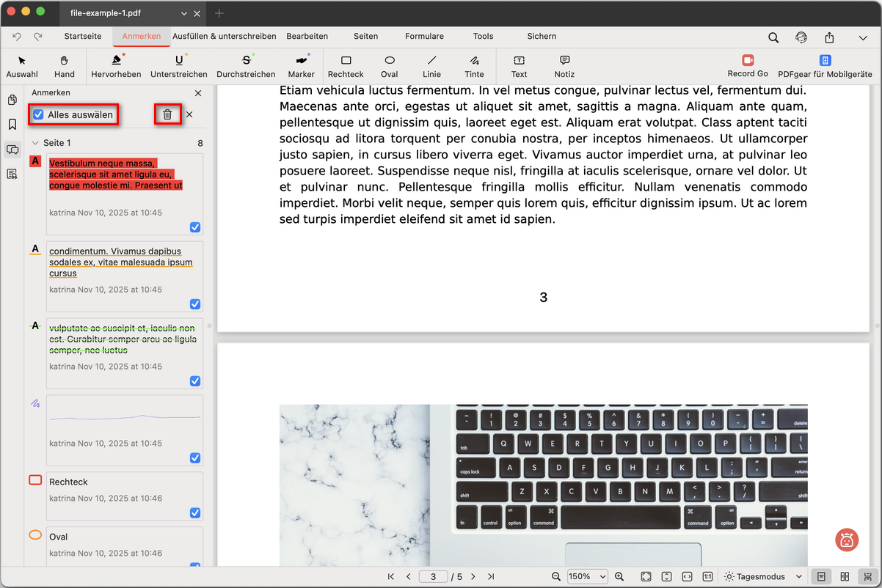Open the 150% zoom level dropdown
The width and height of the screenshot is (882, 588).
click(587, 576)
